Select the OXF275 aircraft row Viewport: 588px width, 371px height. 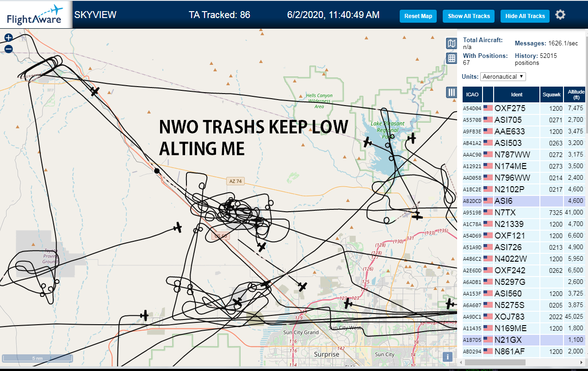click(524, 108)
